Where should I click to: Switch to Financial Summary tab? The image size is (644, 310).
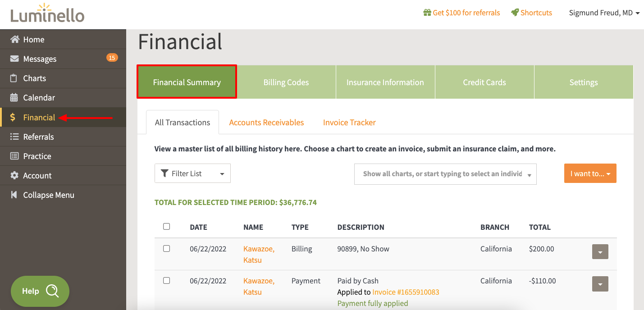click(187, 82)
